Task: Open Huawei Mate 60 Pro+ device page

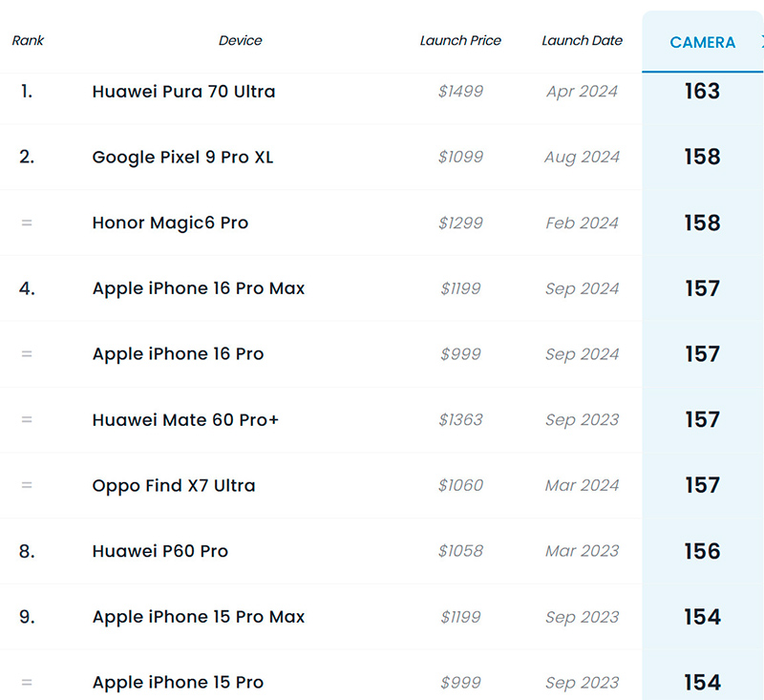Action: coord(185,420)
